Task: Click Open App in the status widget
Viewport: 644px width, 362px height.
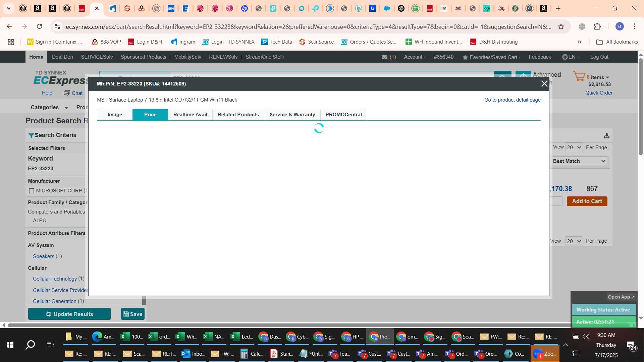Action: click(621, 297)
